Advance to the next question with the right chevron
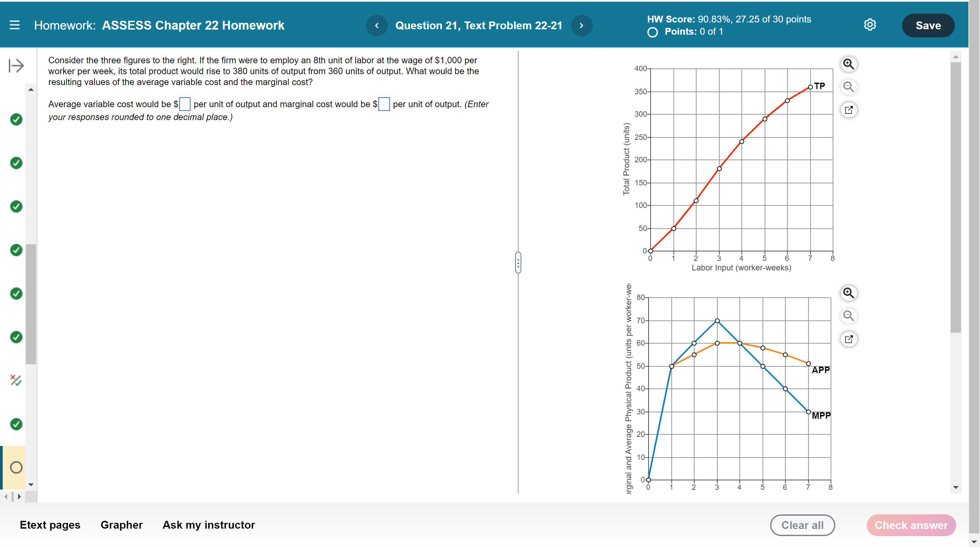The width and height of the screenshot is (980, 547). 581,25
